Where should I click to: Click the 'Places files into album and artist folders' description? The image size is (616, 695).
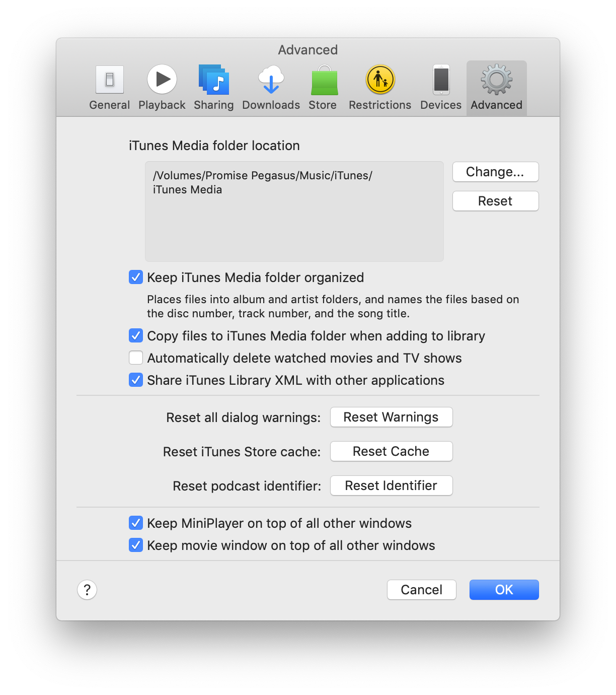pos(333,306)
